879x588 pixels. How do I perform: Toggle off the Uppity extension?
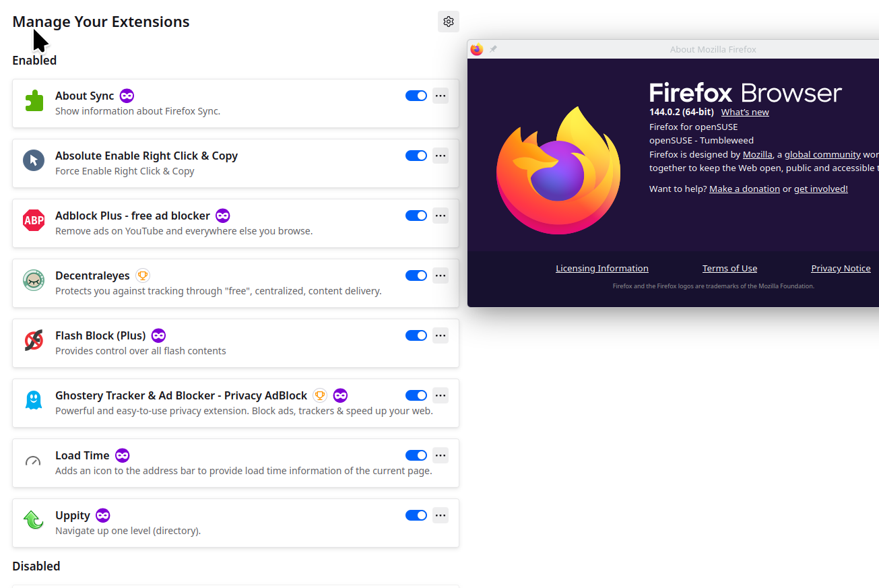pos(416,515)
